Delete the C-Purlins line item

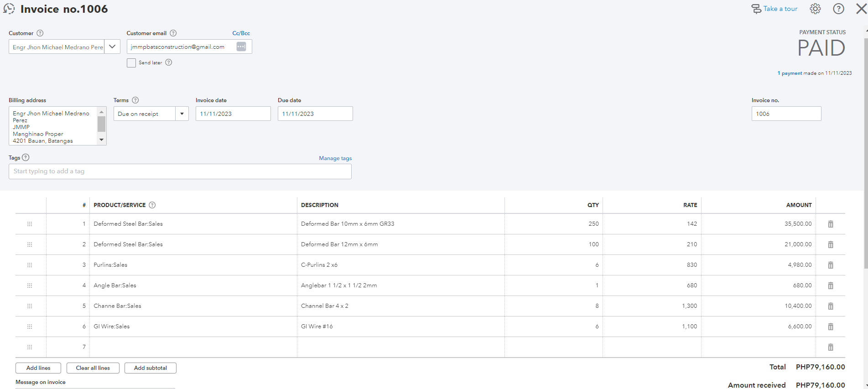pyautogui.click(x=831, y=265)
